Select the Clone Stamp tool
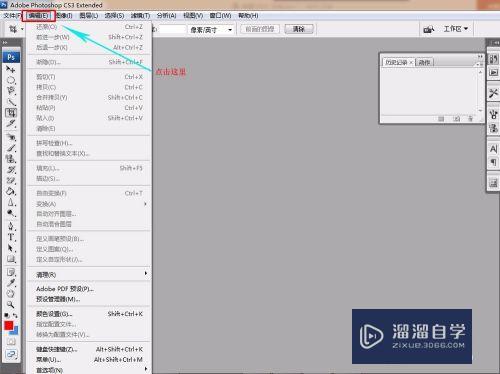This screenshot has width=500, height=374. click(x=11, y=159)
